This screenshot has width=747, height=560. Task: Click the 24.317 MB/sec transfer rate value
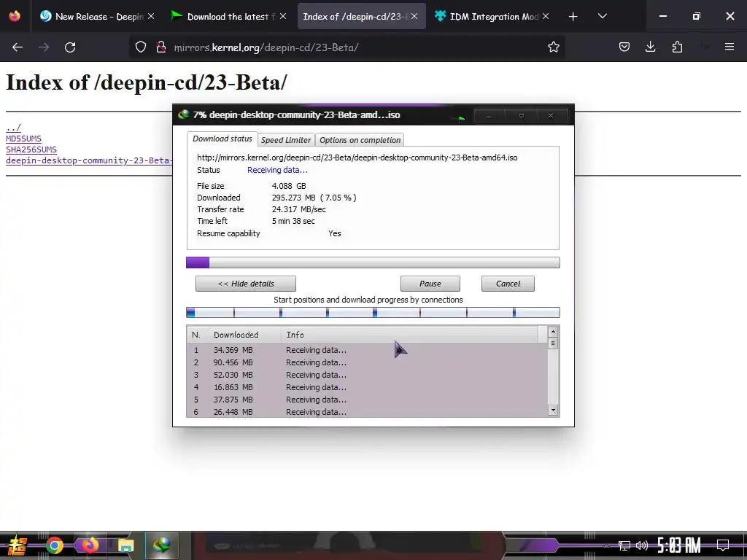(x=298, y=209)
